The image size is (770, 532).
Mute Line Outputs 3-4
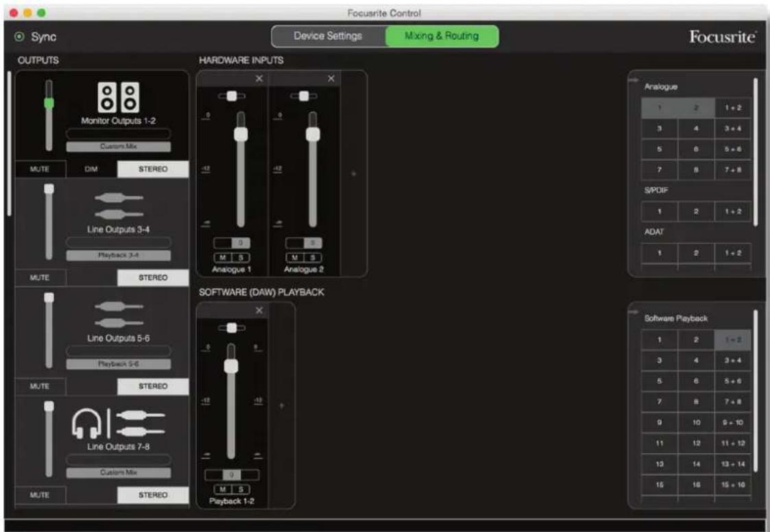tap(40, 278)
